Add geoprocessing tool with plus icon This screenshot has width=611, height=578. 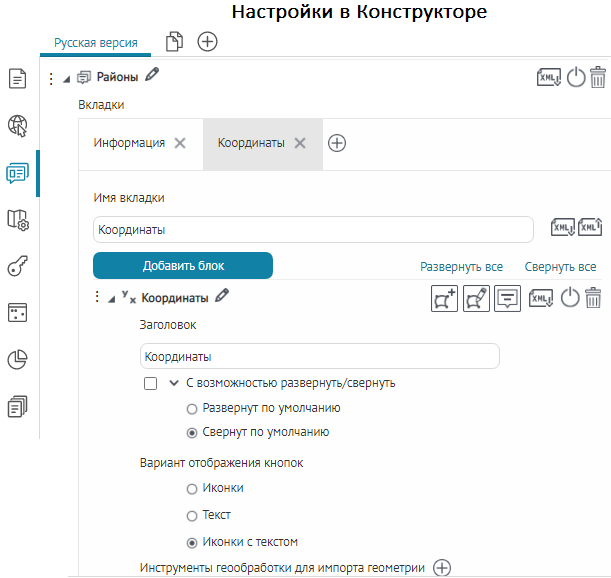point(442,568)
